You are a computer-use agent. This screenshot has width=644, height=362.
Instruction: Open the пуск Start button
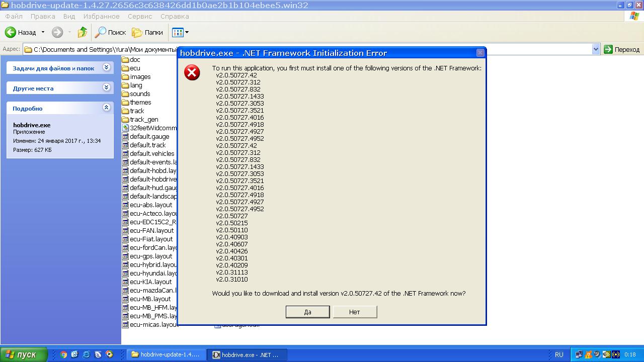[x=24, y=354]
